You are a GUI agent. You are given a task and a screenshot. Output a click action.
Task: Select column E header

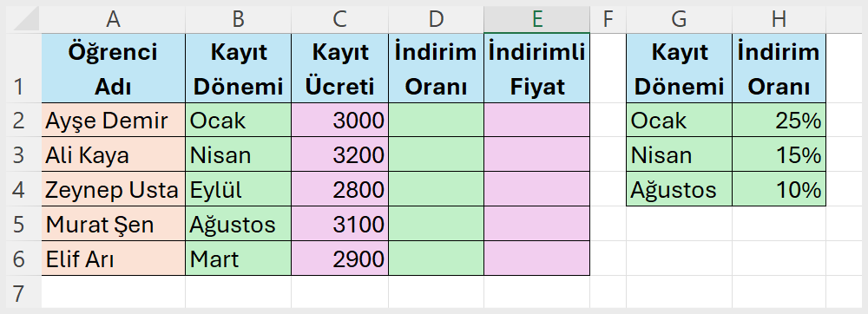click(x=536, y=19)
